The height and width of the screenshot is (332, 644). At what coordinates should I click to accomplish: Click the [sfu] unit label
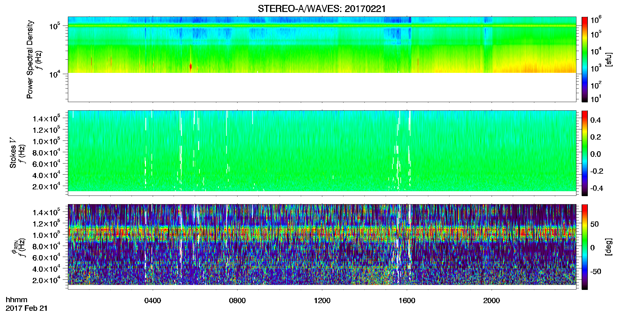pos(608,59)
